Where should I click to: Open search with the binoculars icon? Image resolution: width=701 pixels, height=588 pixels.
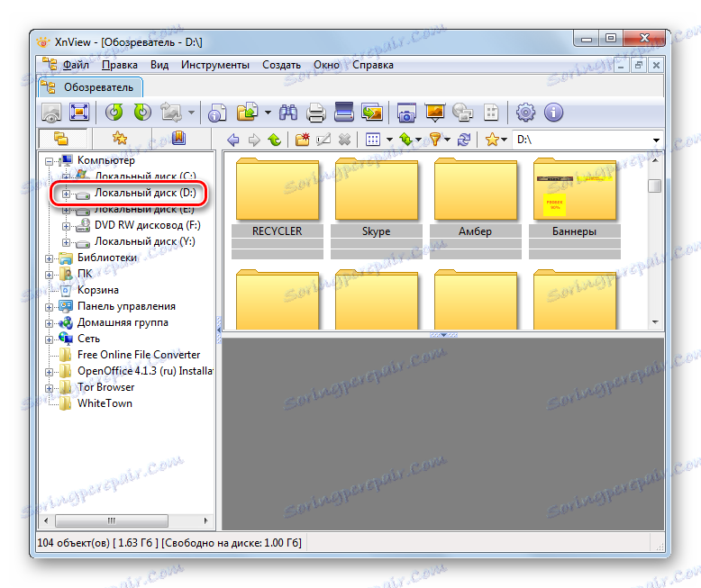[288, 113]
